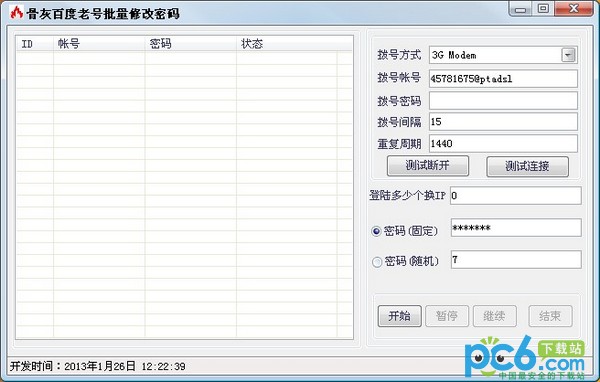Click the 结束 button
This screenshot has height=382, width=600.
point(550,316)
